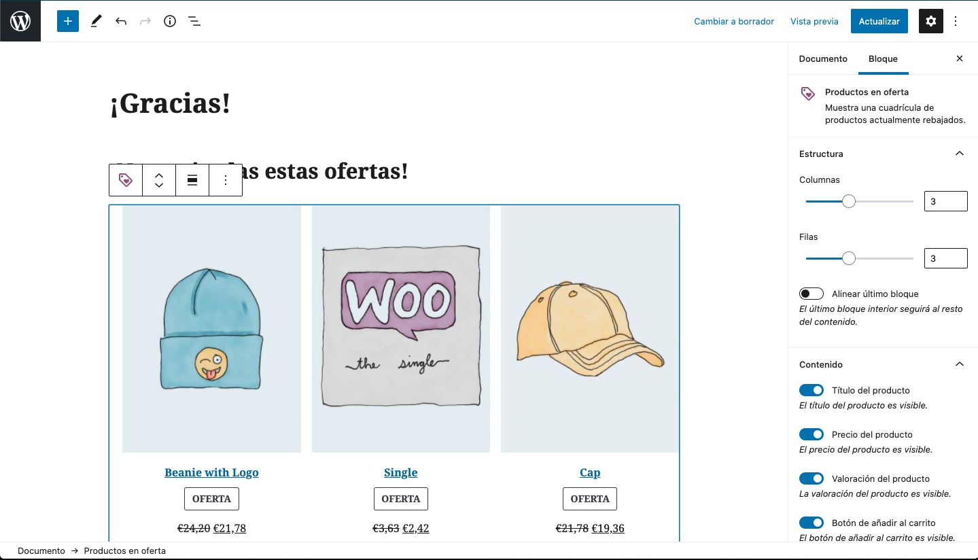Screen dimensions: 978x560
Task: Open the block inserter plus button
Action: pos(68,21)
